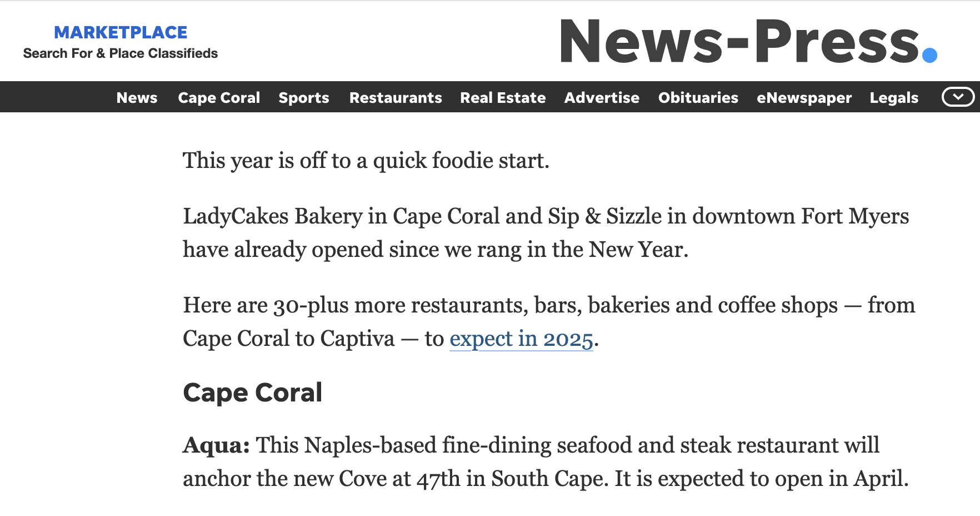Click Advertise in the navigation bar
Screen dimensions: 980x516
602,97
